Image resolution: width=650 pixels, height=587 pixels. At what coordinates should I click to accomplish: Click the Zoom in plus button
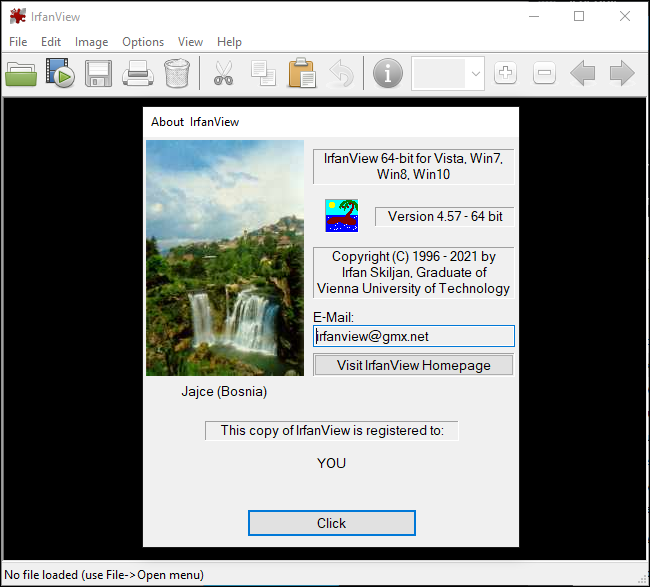506,73
